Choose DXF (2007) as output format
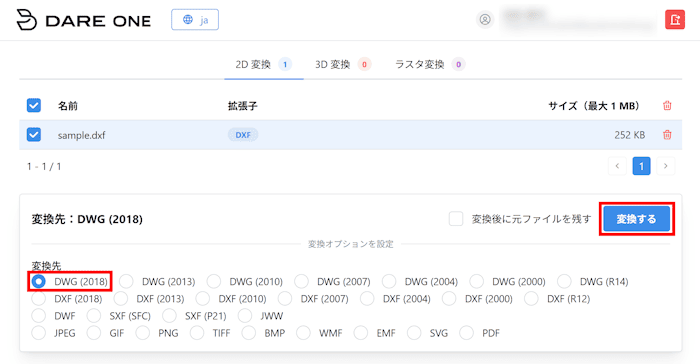 click(x=285, y=298)
